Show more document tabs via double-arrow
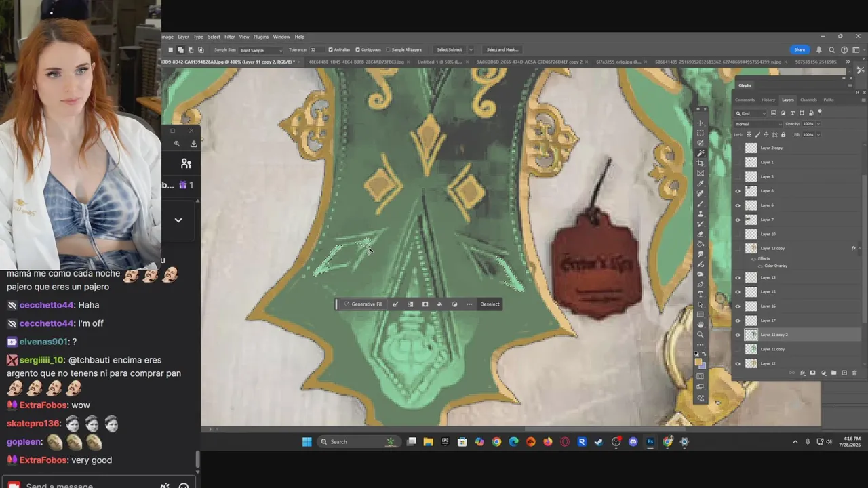Viewport: 868px width, 488px height. (x=848, y=62)
